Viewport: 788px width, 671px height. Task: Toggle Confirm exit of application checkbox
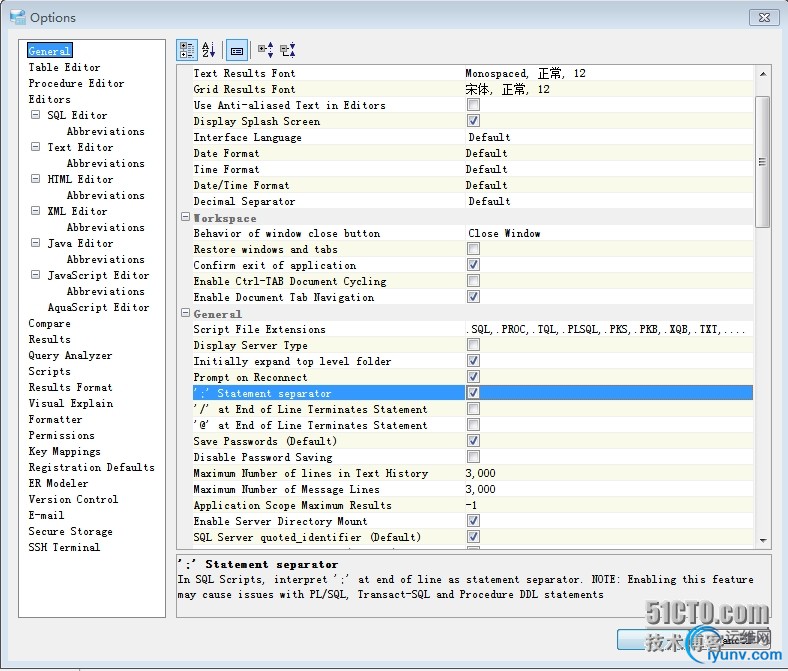coord(473,265)
